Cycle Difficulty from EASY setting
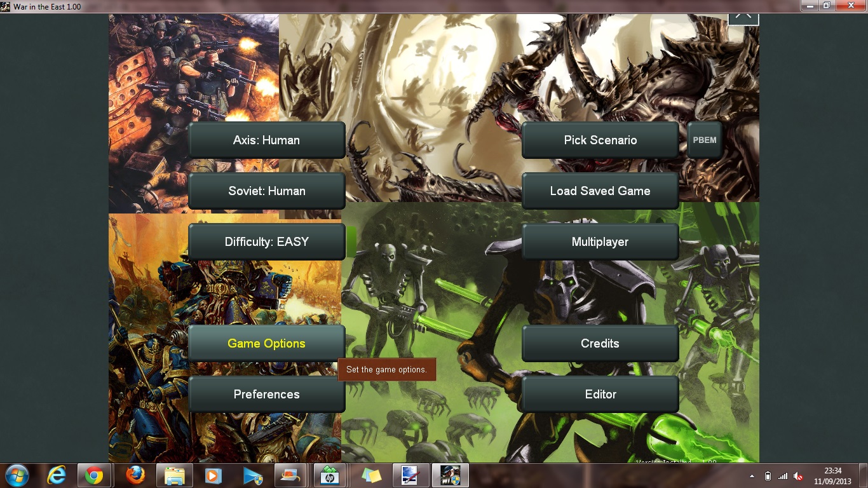The width and height of the screenshot is (868, 488). [266, 241]
